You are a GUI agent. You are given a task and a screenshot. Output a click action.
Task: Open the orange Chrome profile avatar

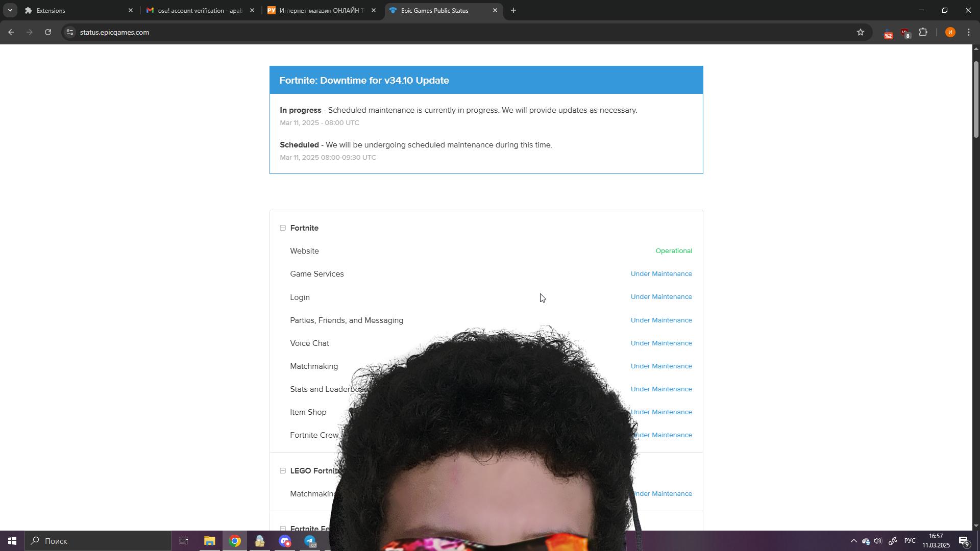point(950,32)
